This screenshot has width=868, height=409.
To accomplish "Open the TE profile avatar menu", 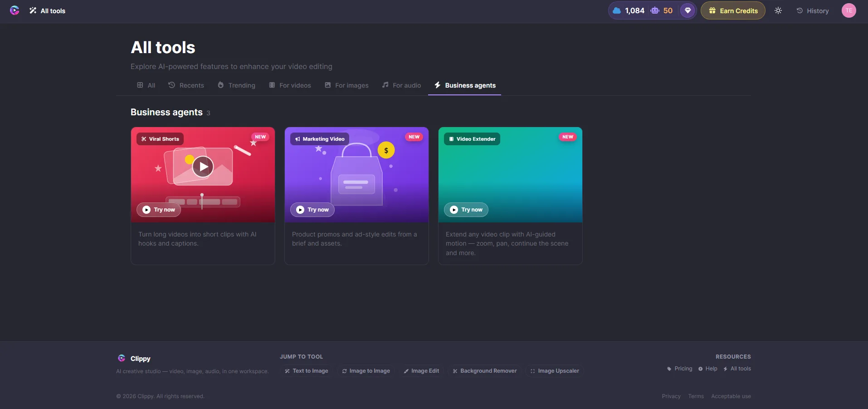I will [848, 10].
